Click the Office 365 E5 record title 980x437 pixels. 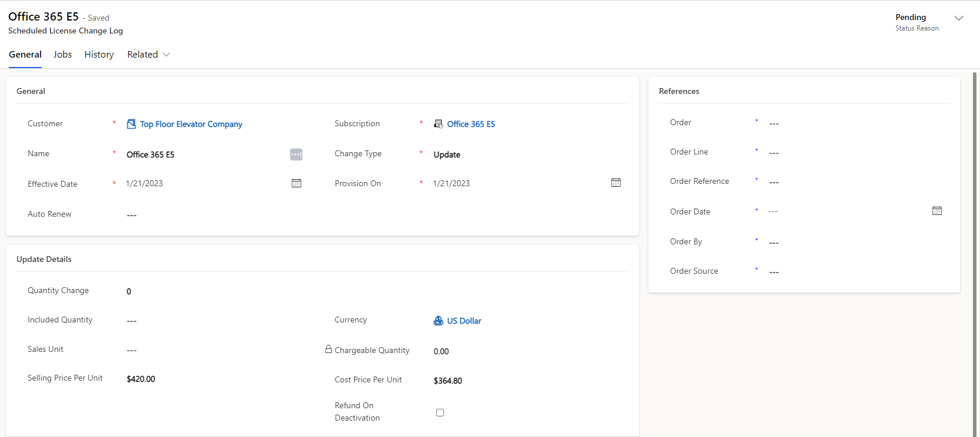pyautogui.click(x=44, y=16)
